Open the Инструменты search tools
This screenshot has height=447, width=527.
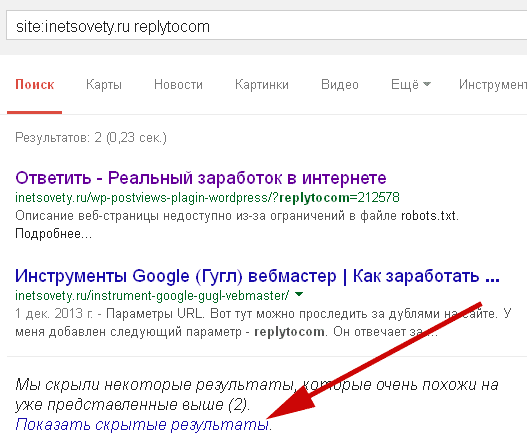point(493,84)
